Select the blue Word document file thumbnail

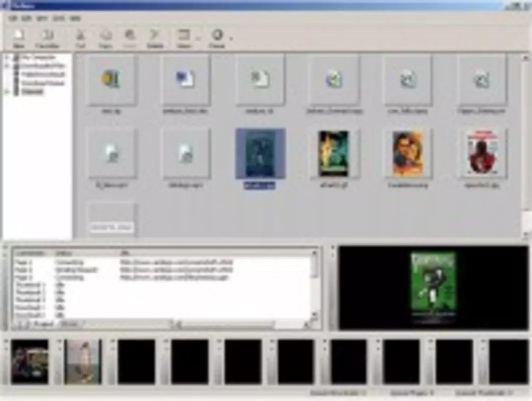(x=185, y=80)
